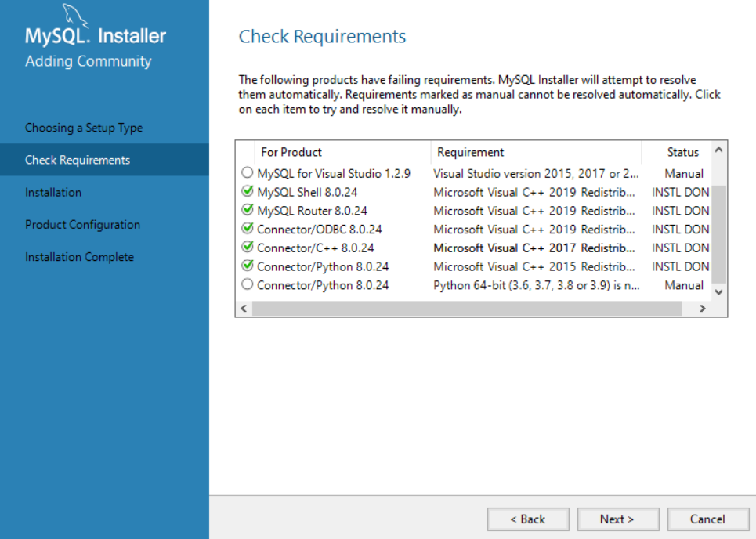Click the list's scroll down arrow
The width and height of the screenshot is (756, 539).
point(718,292)
